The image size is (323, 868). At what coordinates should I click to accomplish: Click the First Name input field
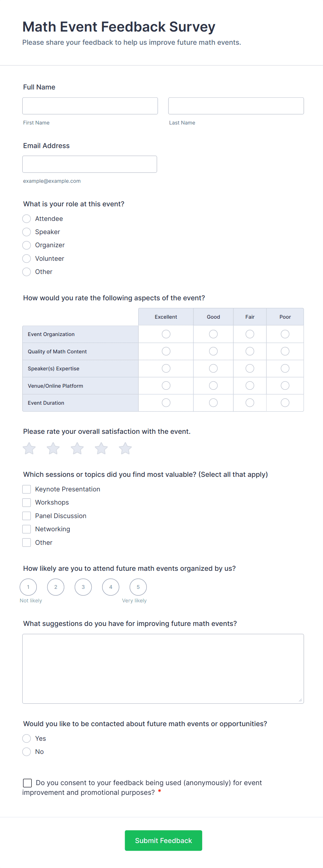(90, 106)
